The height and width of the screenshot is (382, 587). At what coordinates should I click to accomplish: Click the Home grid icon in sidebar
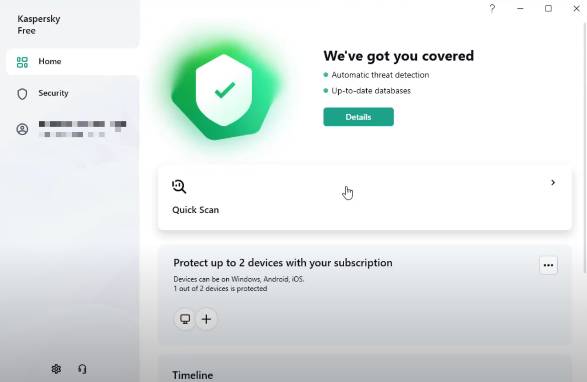click(x=22, y=62)
